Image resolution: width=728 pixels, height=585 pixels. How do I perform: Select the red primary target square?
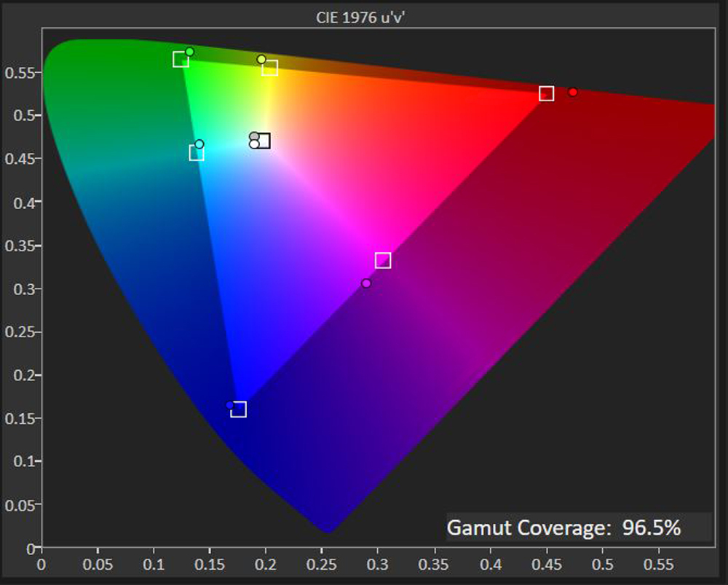coord(545,93)
